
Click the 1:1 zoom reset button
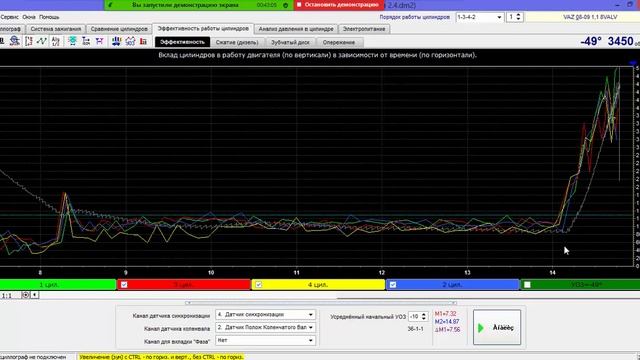7,295
